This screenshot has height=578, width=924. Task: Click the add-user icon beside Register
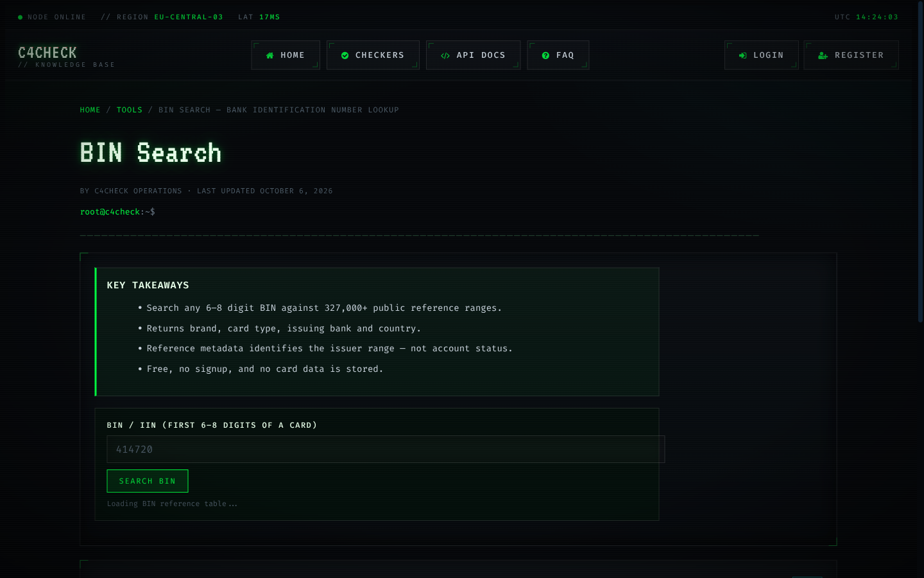(823, 56)
